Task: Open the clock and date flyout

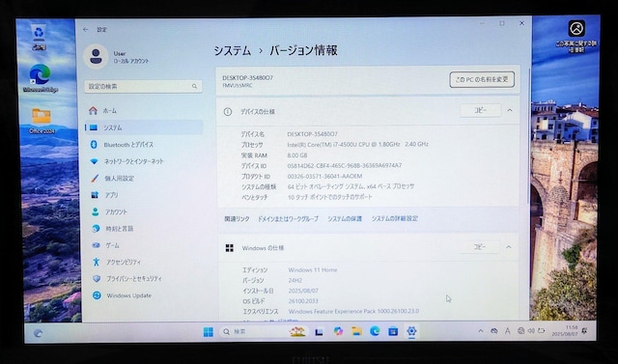Action: pos(565,331)
